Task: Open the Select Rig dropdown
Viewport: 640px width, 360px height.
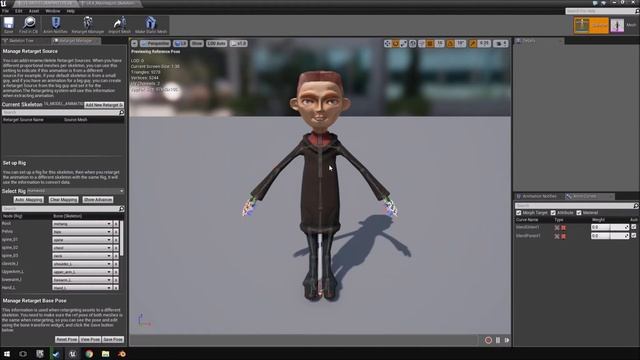Action: tap(76, 191)
